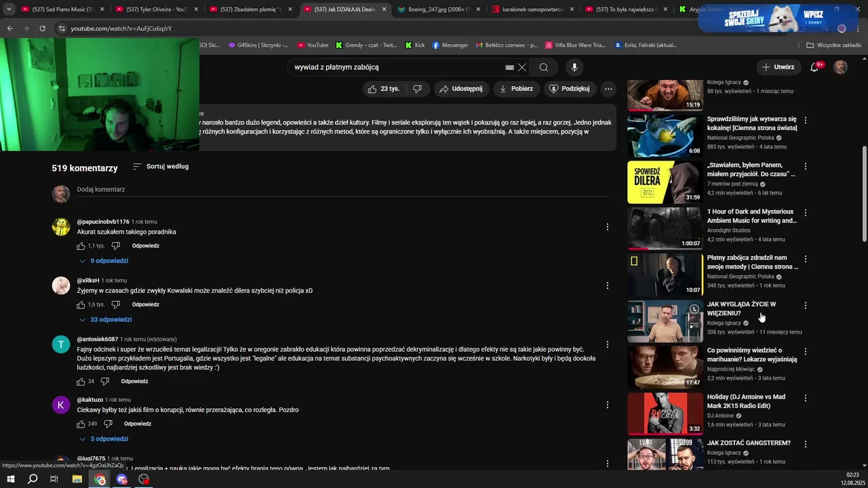Viewport: 868px width, 488px height.
Task: Expand 9 odpowiedzi replies
Action: click(103, 261)
